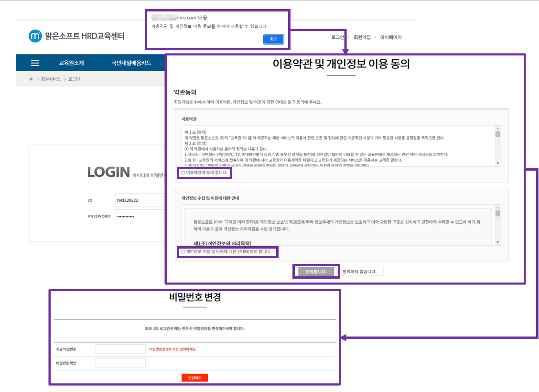Open the hamburger menu in navigation bar

pyautogui.click(x=35, y=63)
